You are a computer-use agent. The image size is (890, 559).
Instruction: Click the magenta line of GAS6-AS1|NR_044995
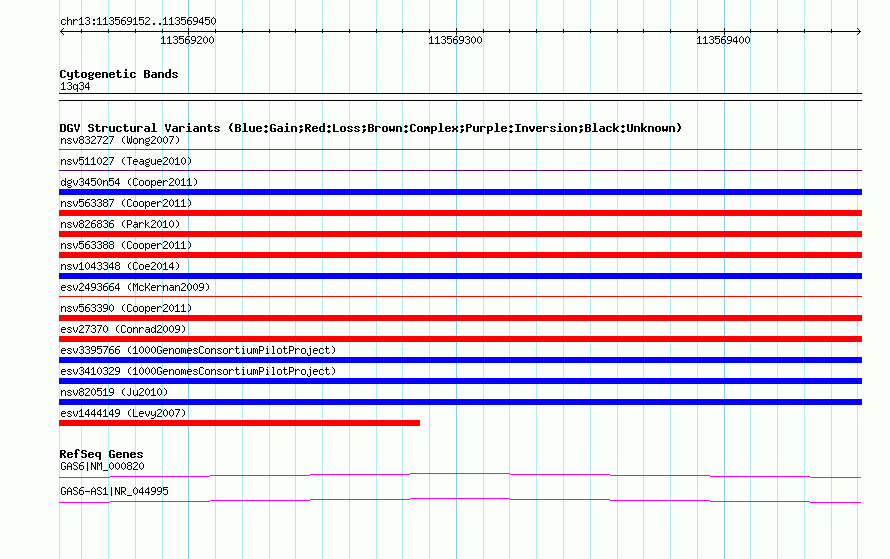[x=460, y=500]
